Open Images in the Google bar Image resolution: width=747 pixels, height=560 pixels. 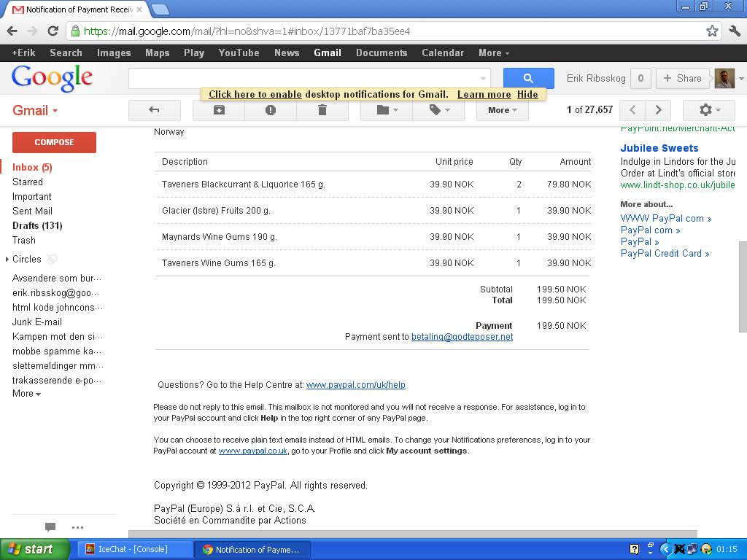(x=113, y=52)
